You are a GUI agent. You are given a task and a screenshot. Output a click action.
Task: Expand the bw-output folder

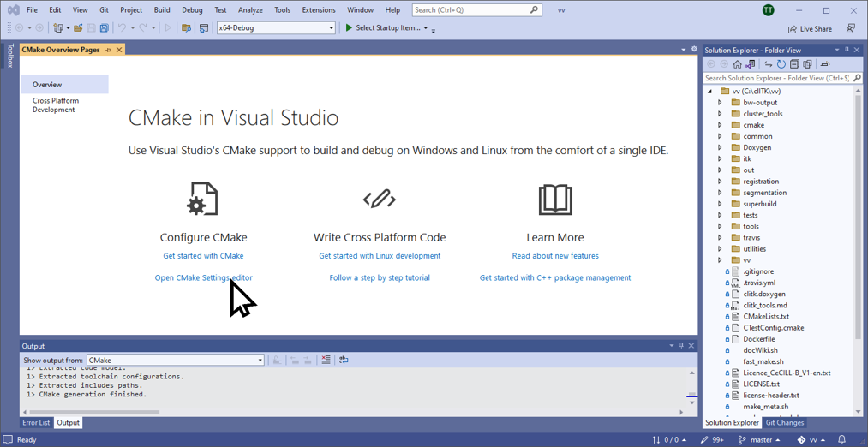coord(720,103)
